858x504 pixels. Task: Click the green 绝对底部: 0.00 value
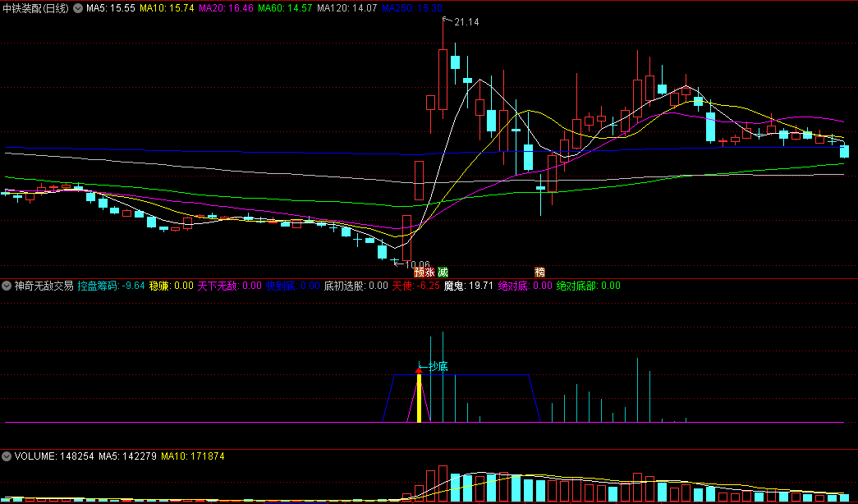(x=588, y=286)
